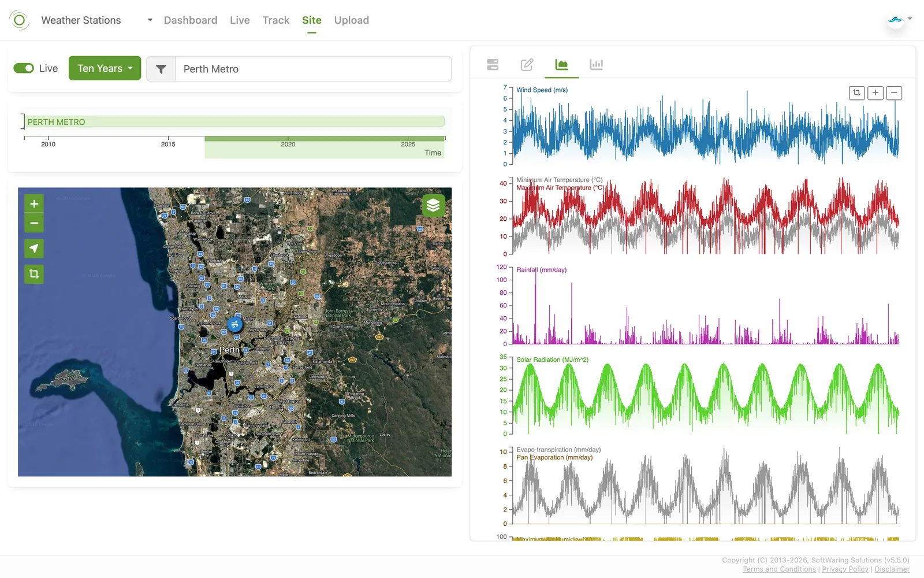Click the map locate arrow button

(x=34, y=249)
